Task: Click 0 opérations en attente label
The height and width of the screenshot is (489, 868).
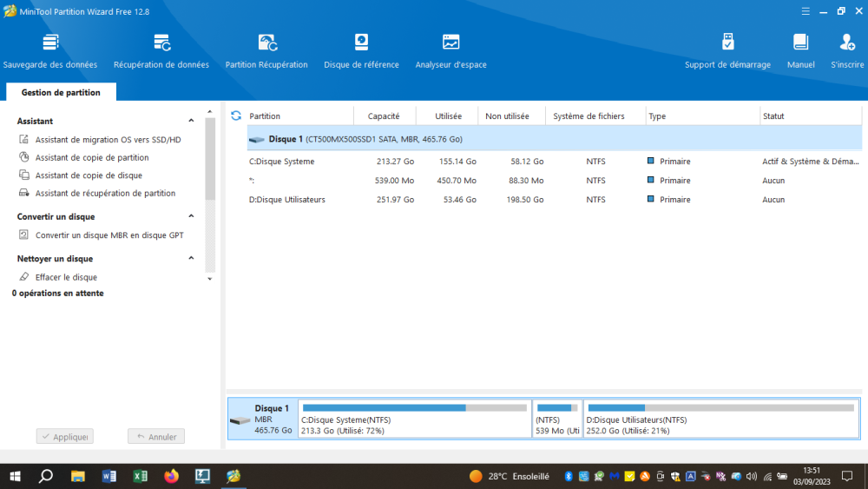Action: pos(58,293)
